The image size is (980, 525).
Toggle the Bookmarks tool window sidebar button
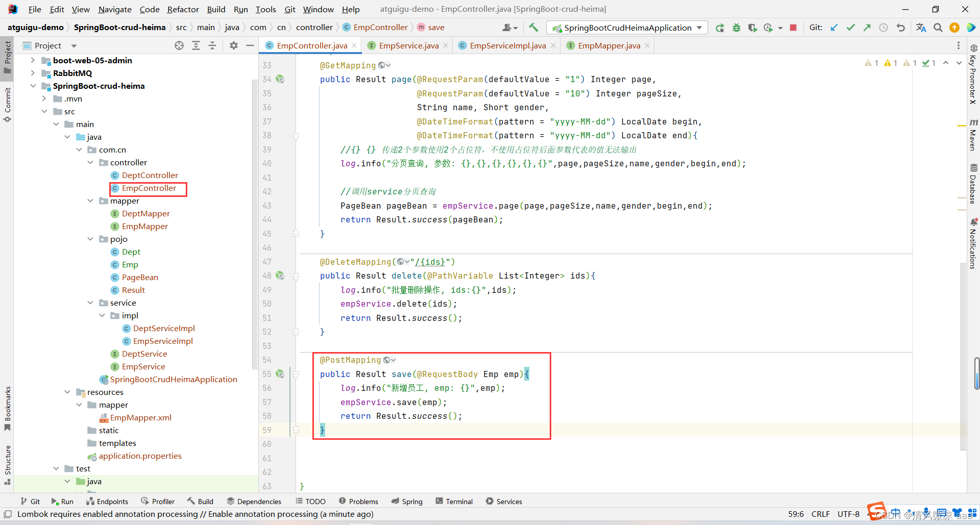[x=7, y=408]
